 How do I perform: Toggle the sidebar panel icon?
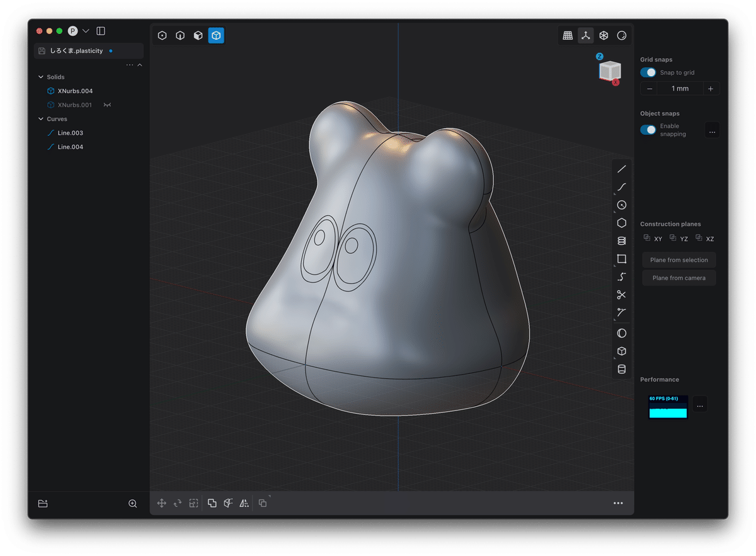101,31
